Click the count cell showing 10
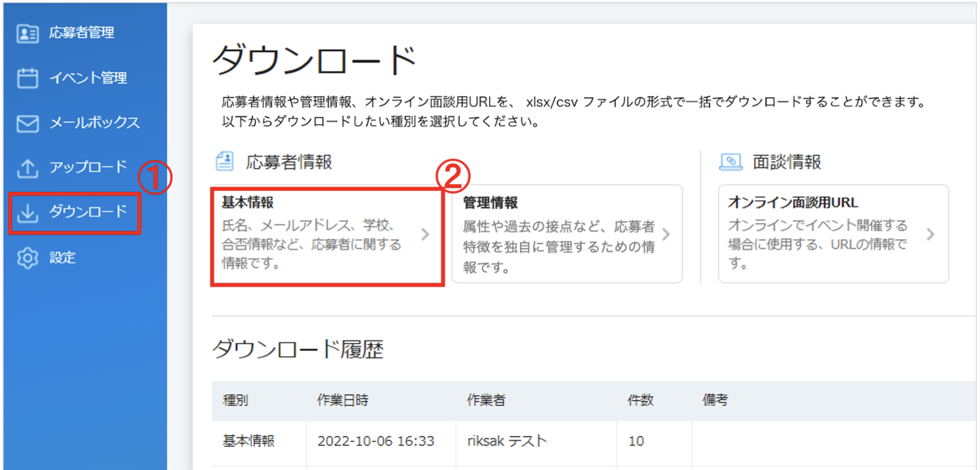This screenshot has width=980, height=470. [x=636, y=441]
